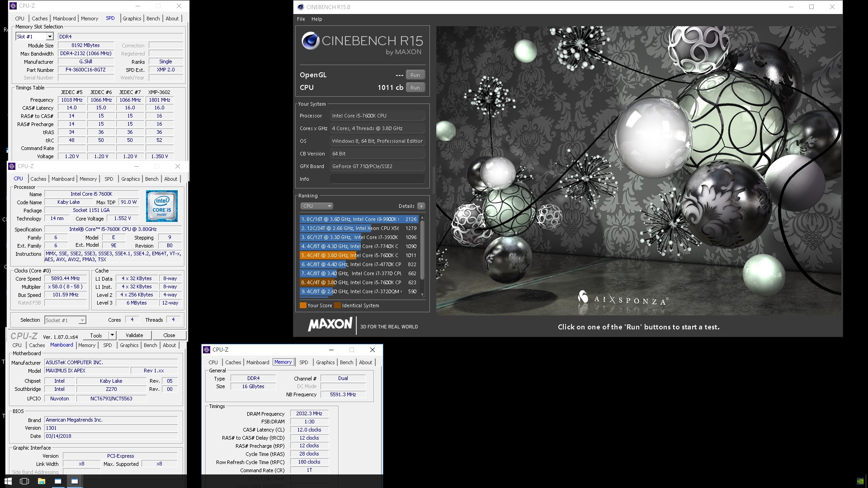The image size is (868, 488).
Task: Open CPU tab in the Memory window
Action: tap(213, 362)
